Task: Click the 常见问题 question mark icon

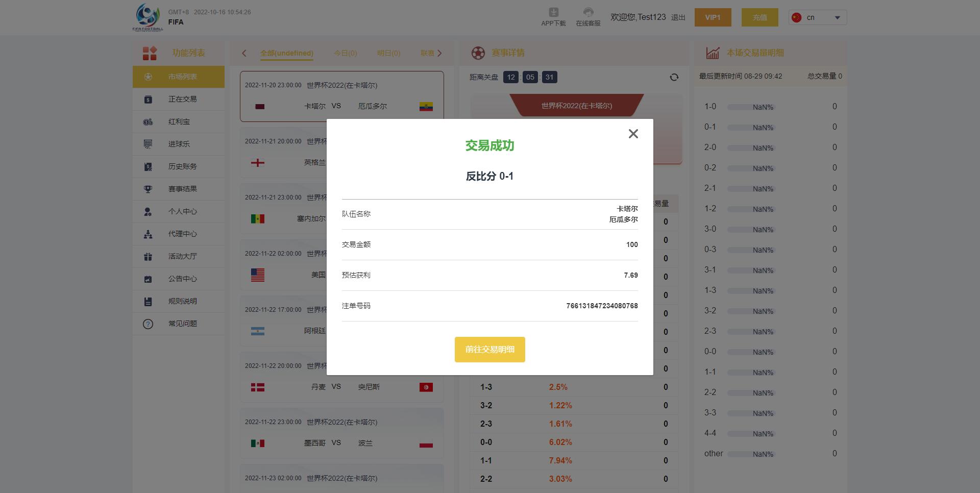Action: click(148, 324)
